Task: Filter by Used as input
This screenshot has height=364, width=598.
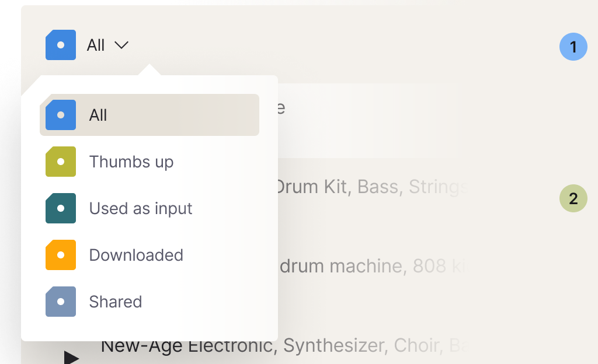Action: tap(141, 208)
